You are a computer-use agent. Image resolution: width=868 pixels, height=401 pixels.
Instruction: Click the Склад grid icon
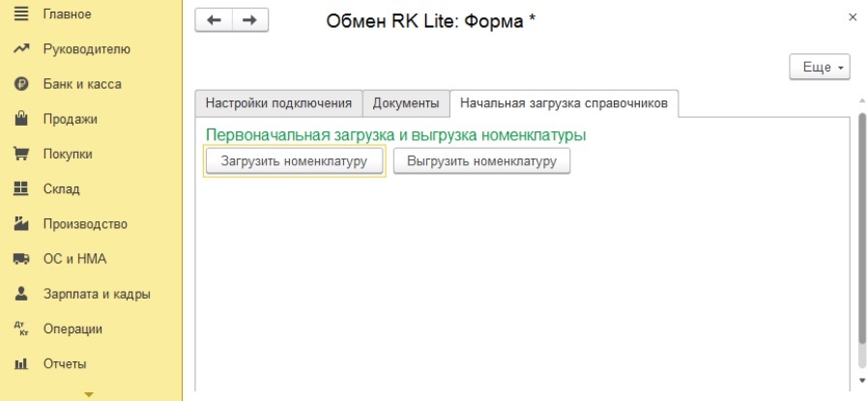(x=21, y=188)
